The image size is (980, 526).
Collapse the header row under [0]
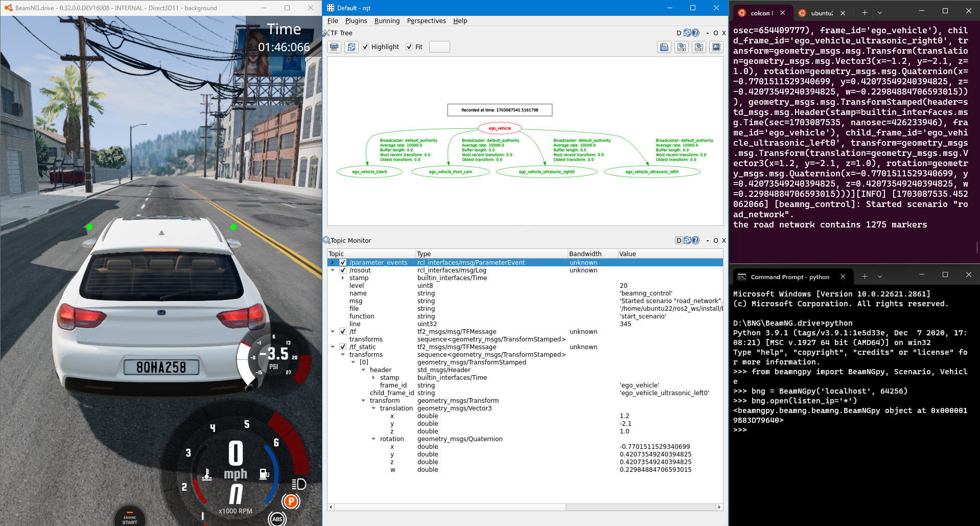pos(363,370)
